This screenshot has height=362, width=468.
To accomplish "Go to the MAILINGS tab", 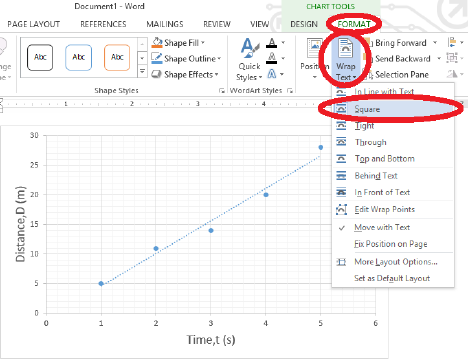I will point(165,24).
